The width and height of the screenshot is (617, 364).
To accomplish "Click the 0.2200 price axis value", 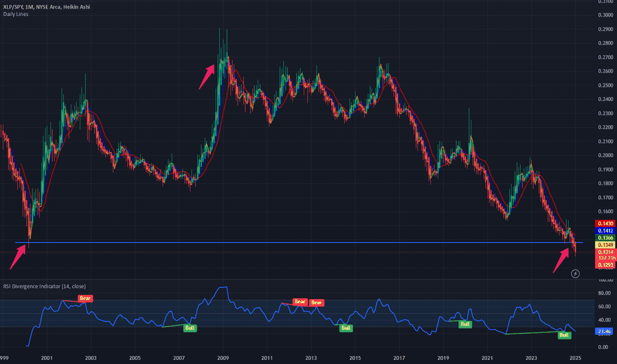I will pyautogui.click(x=606, y=127).
